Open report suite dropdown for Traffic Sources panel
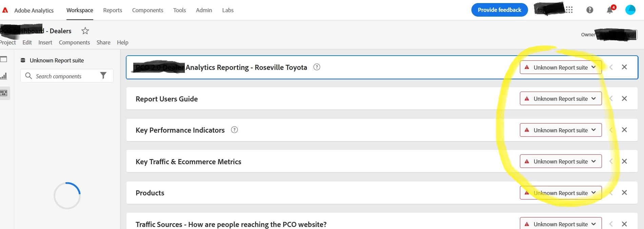644x229 pixels. pyautogui.click(x=561, y=224)
